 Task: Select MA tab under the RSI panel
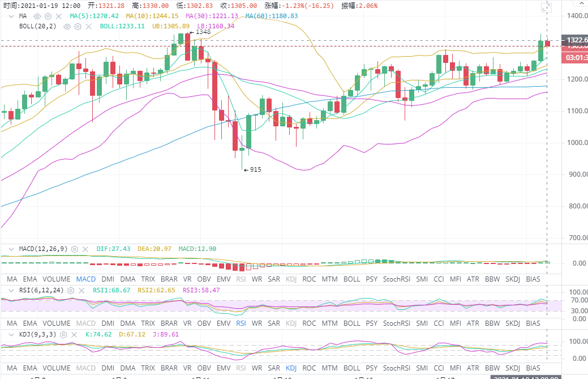pos(12,323)
